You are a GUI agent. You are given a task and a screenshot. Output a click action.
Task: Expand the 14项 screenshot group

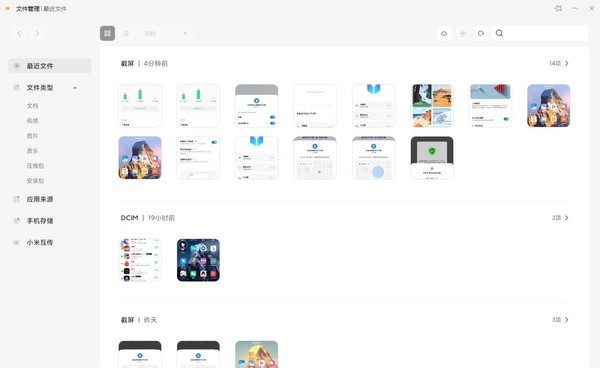coord(559,64)
